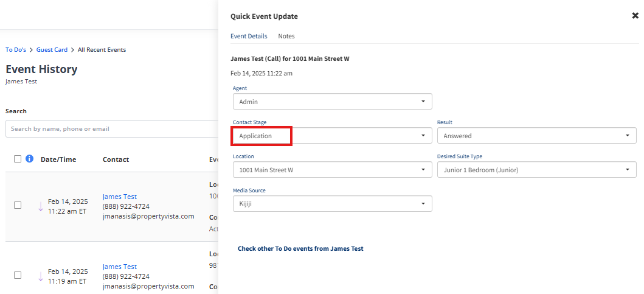Open the Location dropdown for 1001 Main Street W
Image resolution: width=644 pixels, height=294 pixels.
(x=332, y=170)
